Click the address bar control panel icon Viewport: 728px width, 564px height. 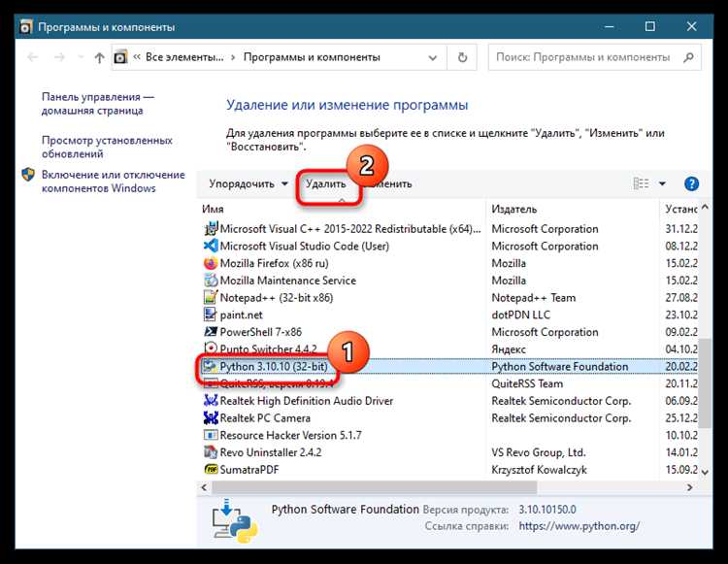[x=120, y=57]
